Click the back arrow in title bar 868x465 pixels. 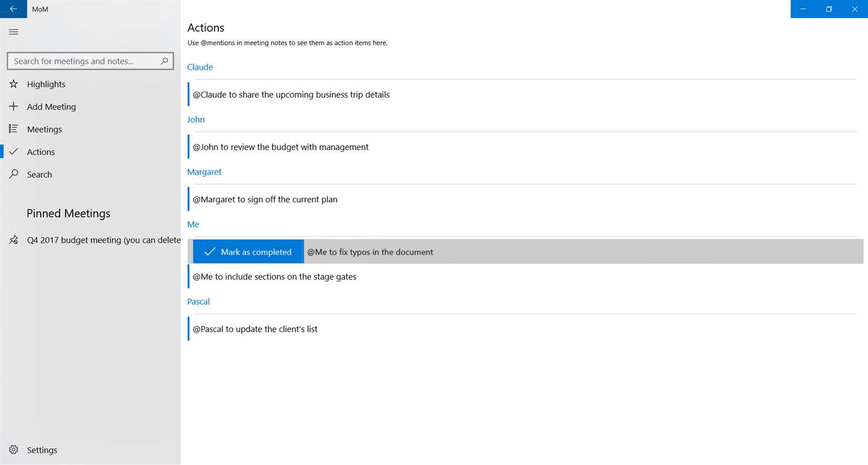13,9
